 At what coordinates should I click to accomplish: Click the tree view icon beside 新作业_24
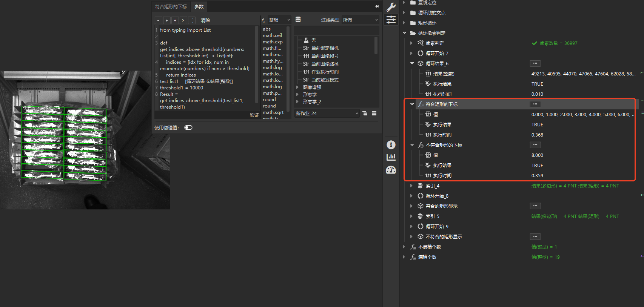[x=365, y=113]
